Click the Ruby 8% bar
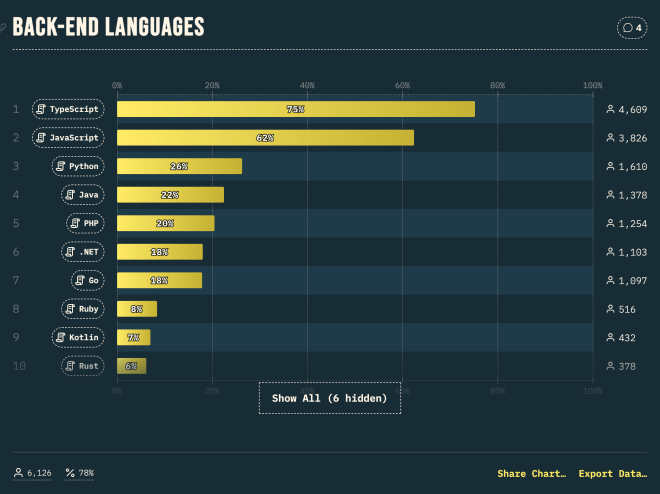660x494 pixels. coord(137,309)
